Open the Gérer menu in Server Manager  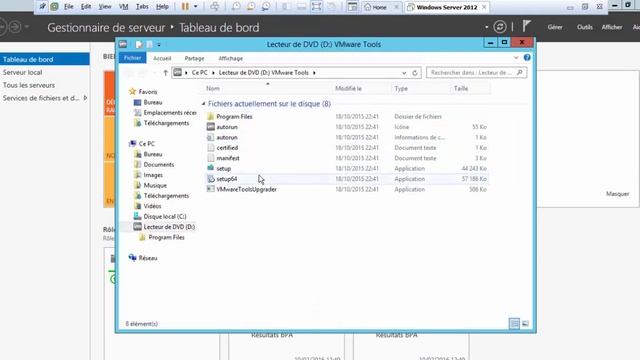tap(555, 27)
